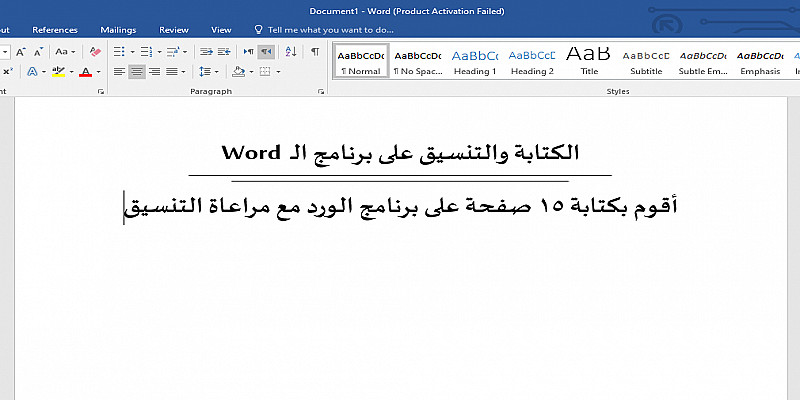Apply the Normal style
Image resolution: width=800 pixels, height=400 pixels.
[361, 61]
